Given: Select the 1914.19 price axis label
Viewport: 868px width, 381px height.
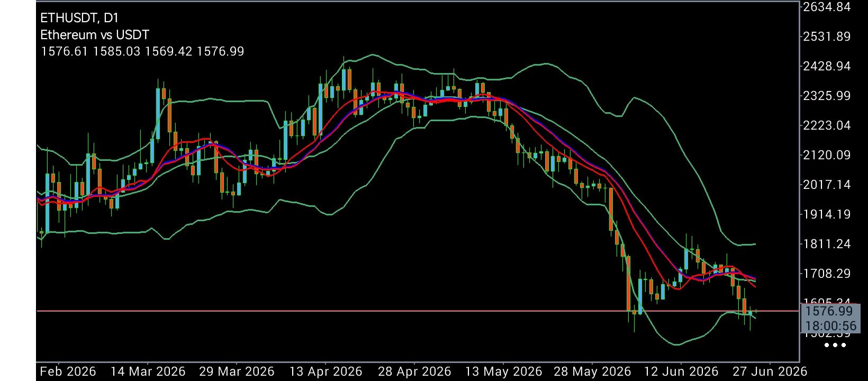Looking at the screenshot, I should (x=827, y=214).
